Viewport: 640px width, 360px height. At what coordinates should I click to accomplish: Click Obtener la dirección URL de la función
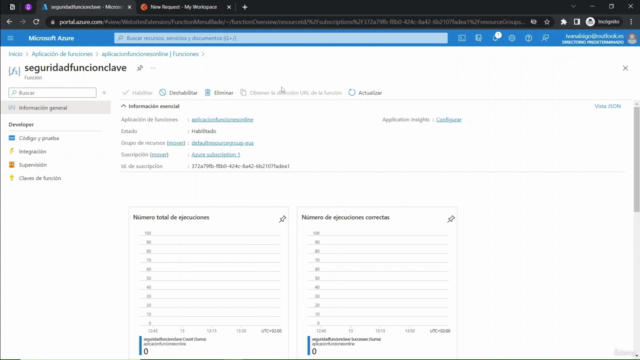291,93
